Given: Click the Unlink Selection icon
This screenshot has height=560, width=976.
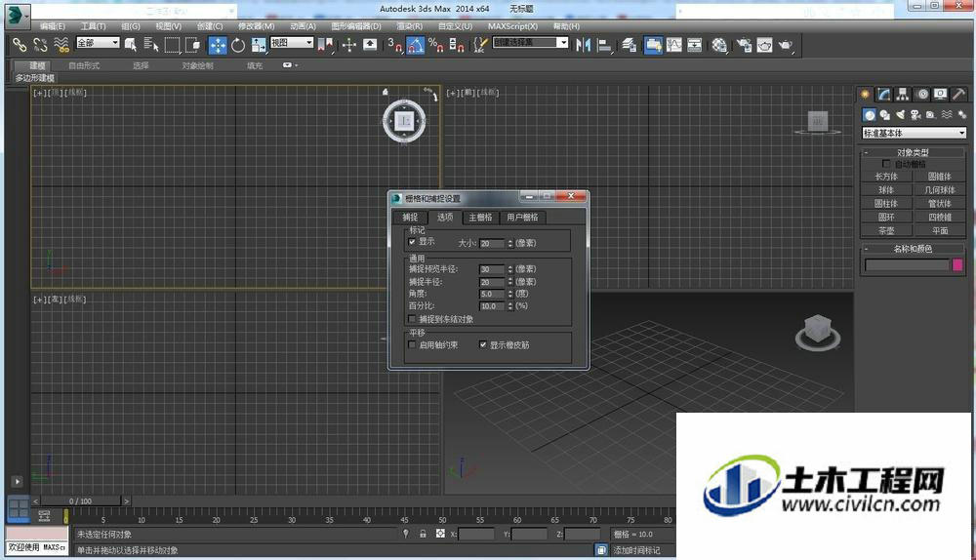Looking at the screenshot, I should point(40,45).
